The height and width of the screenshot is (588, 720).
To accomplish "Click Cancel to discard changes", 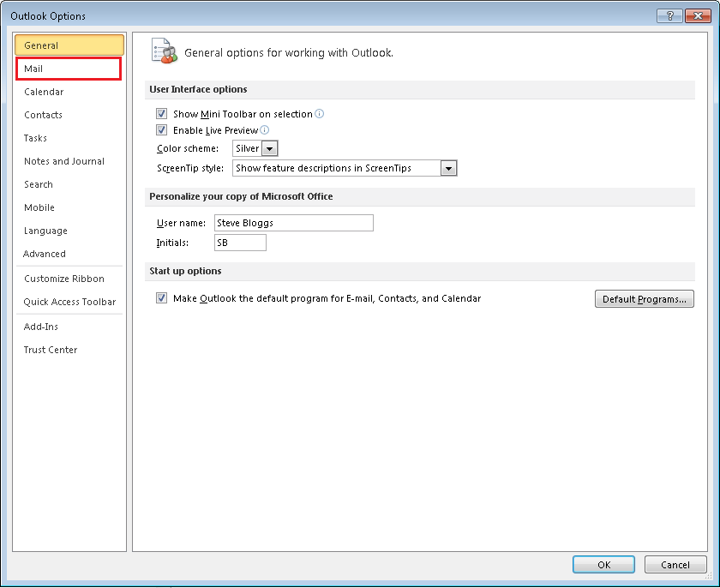I will tap(675, 565).
